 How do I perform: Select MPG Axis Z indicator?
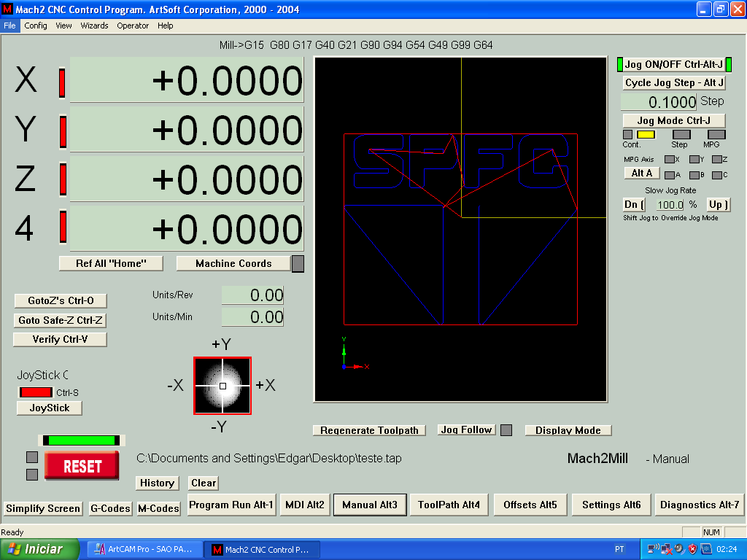(x=717, y=160)
